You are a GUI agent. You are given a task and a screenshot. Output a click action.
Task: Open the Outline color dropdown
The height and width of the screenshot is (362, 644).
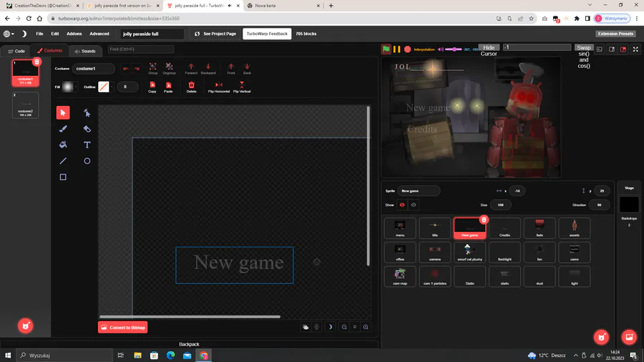[112, 87]
